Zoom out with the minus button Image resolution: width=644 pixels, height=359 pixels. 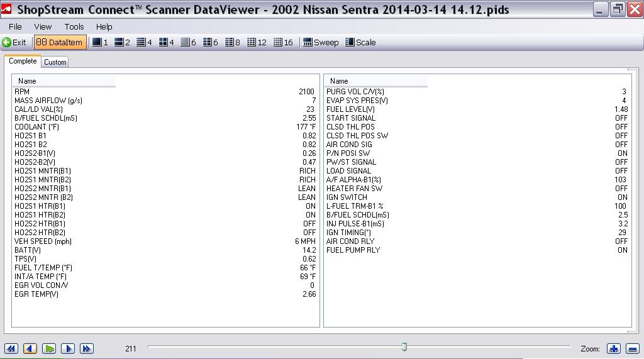[x=633, y=349]
